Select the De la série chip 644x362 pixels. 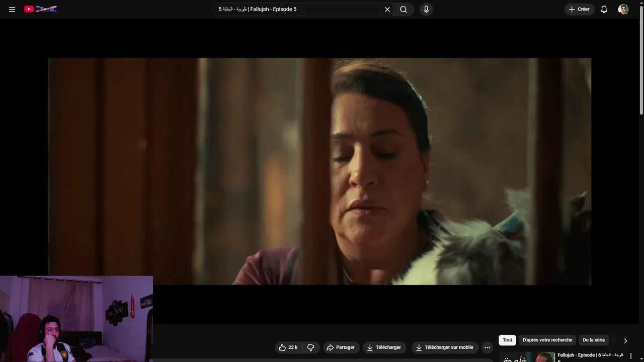[594, 340]
